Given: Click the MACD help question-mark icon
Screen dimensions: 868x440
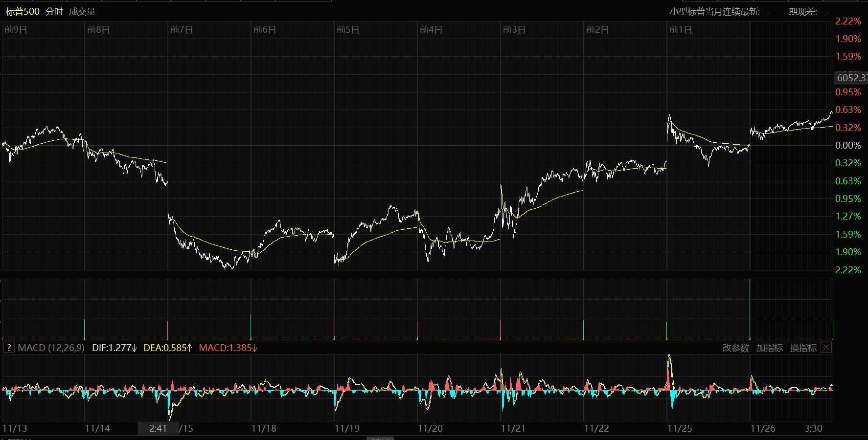Looking at the screenshot, I should pyautogui.click(x=9, y=348).
